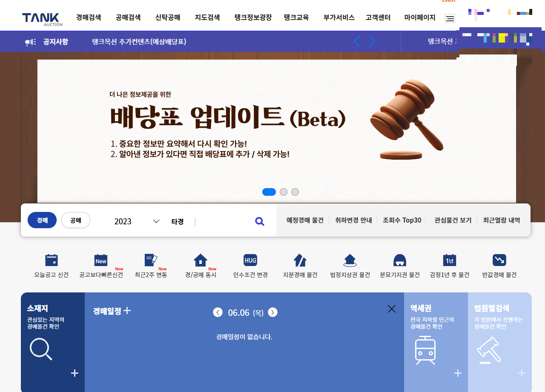The image size is (545, 392).
Task: Click the 조회수 Top30 link
Action: coord(402,220)
